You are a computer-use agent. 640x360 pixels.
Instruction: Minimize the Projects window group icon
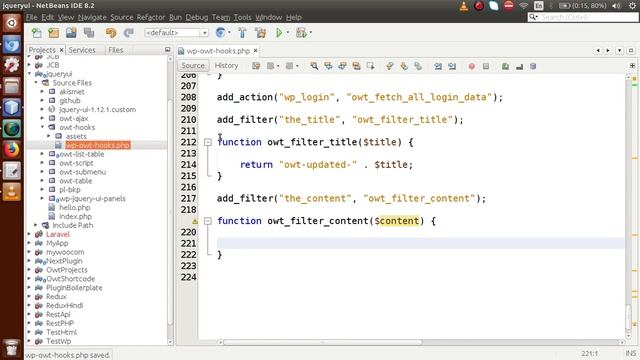tap(168, 49)
